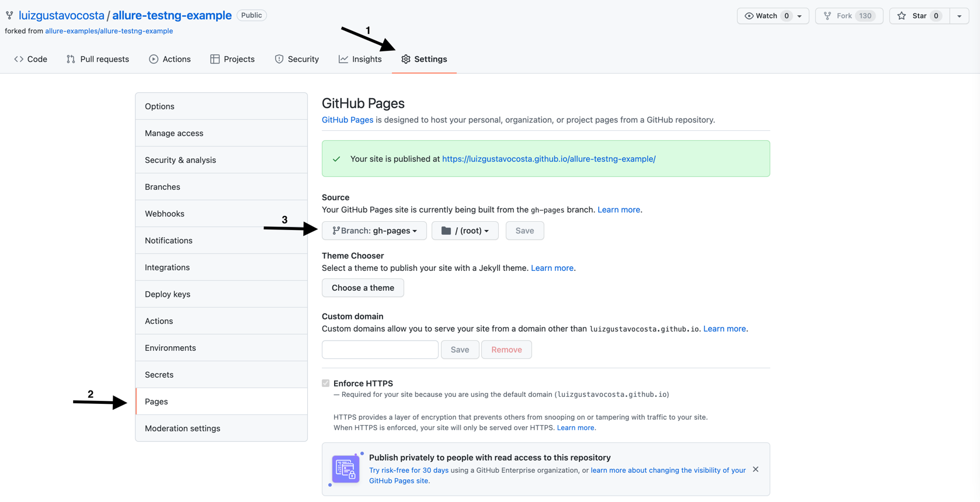Click the Insights graph icon
This screenshot has width=980, height=502.
[343, 59]
